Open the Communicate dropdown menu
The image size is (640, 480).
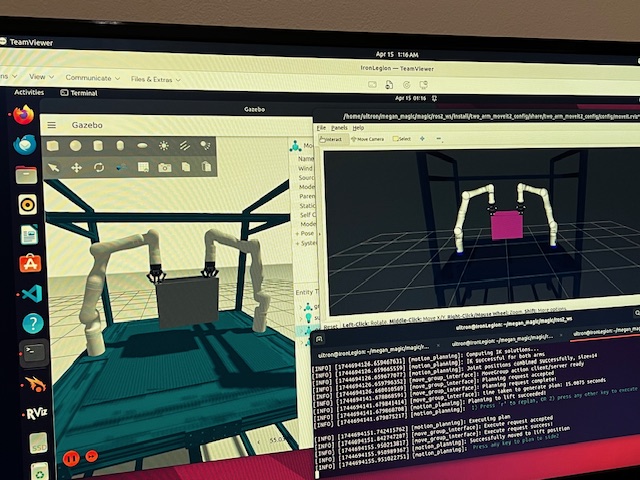coord(90,77)
